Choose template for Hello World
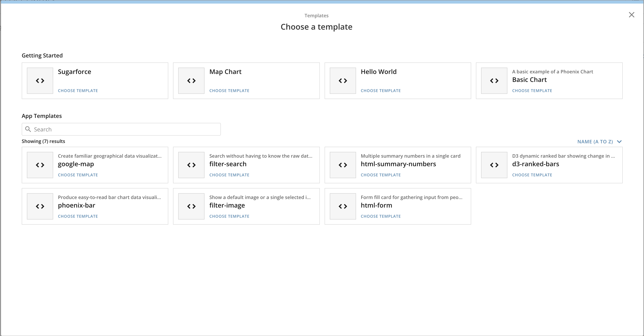The image size is (644, 336). point(381,91)
